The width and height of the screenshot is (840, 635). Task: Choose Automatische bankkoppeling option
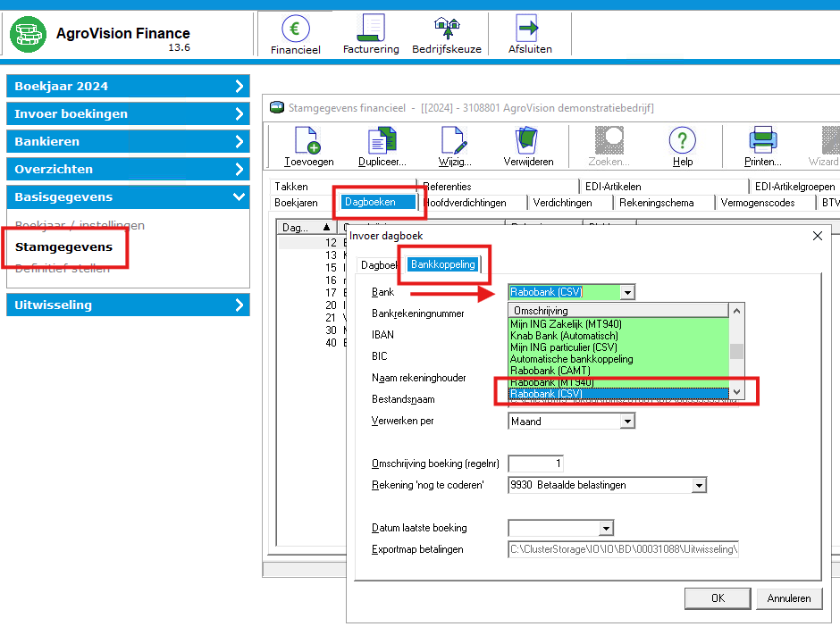coord(618,359)
